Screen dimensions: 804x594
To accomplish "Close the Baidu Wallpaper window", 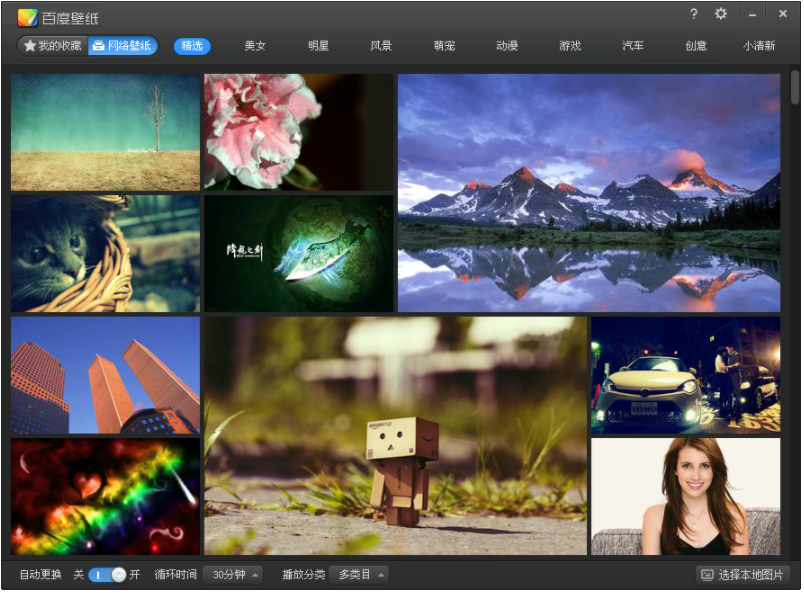I will pyautogui.click(x=782, y=14).
